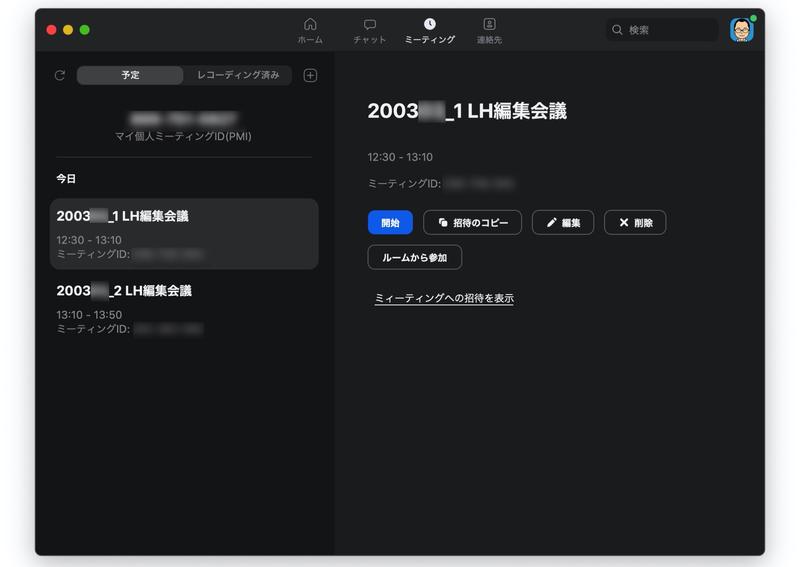
Task: Click the 編集 button
Action: click(x=563, y=223)
